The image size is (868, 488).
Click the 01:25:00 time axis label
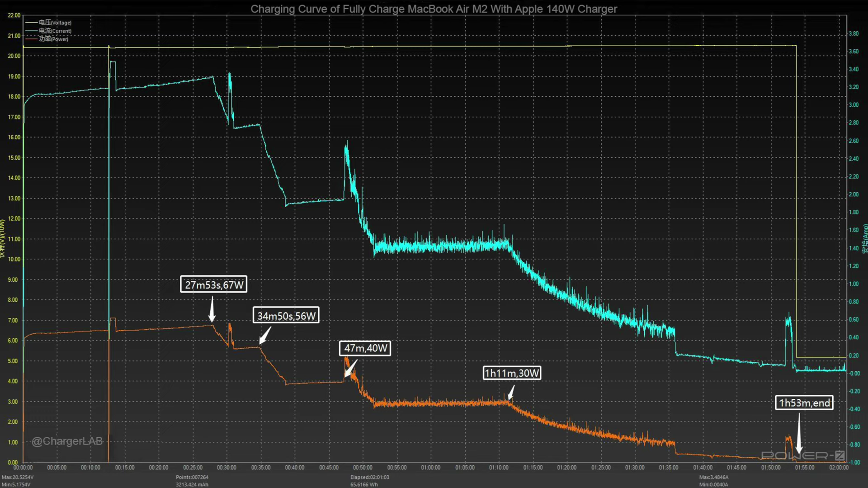(x=601, y=468)
